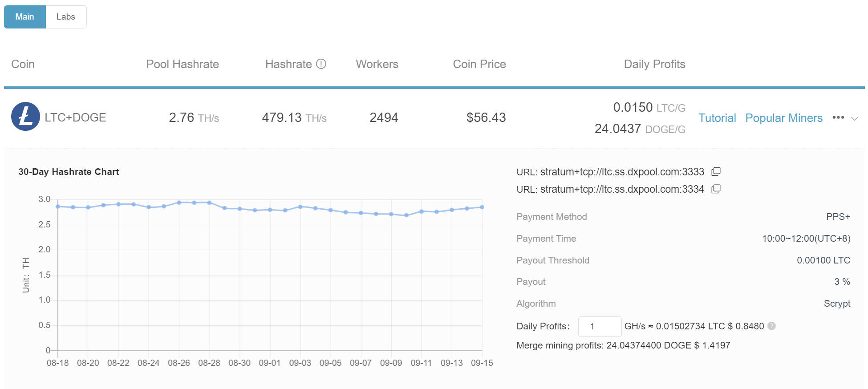Click the Merge mining profits DOGE line

[623, 345]
